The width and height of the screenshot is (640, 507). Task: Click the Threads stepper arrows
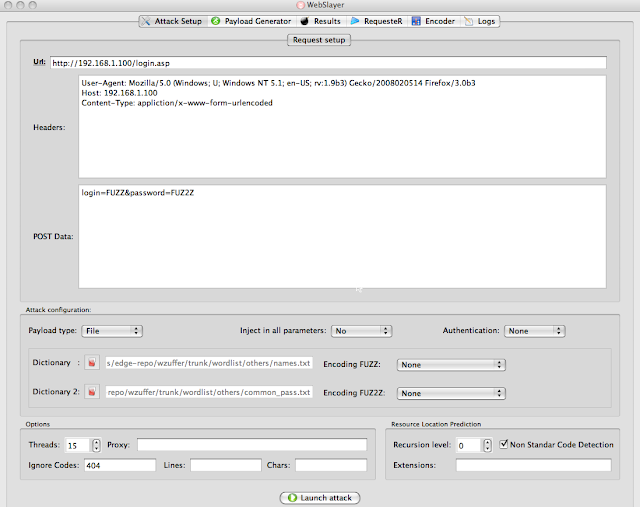[x=96, y=445]
